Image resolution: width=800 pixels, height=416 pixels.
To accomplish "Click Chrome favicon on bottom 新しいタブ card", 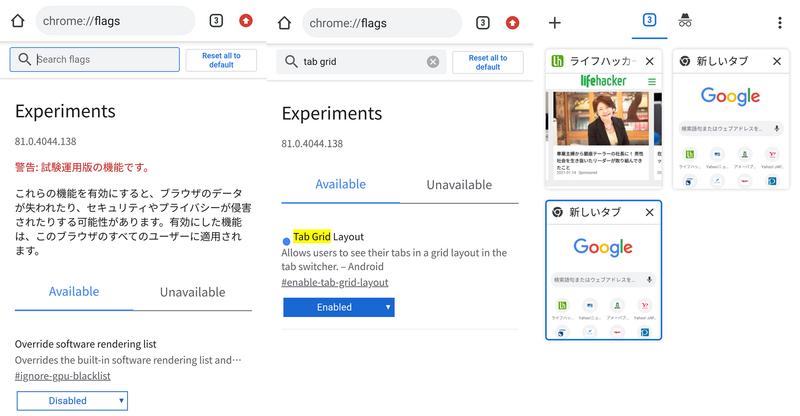I will [558, 212].
